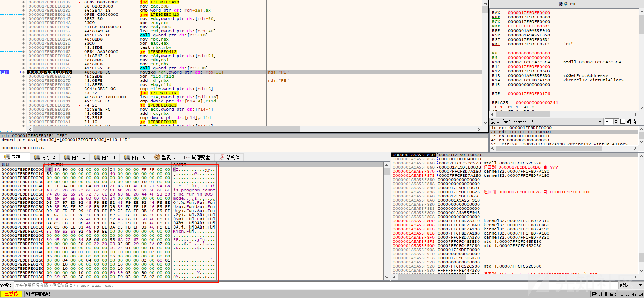Click the 隐藏FPU button
This screenshot has height=298, width=644.
tap(567, 4)
